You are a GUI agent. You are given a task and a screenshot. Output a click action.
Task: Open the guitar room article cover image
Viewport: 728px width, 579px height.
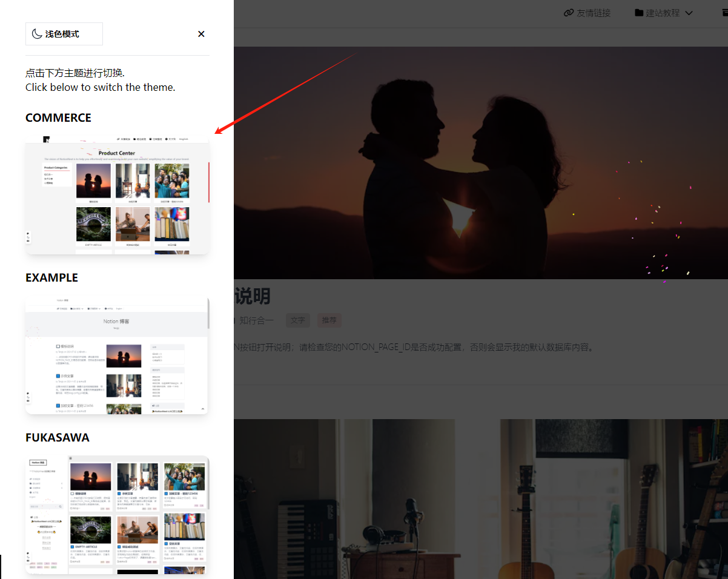481,499
